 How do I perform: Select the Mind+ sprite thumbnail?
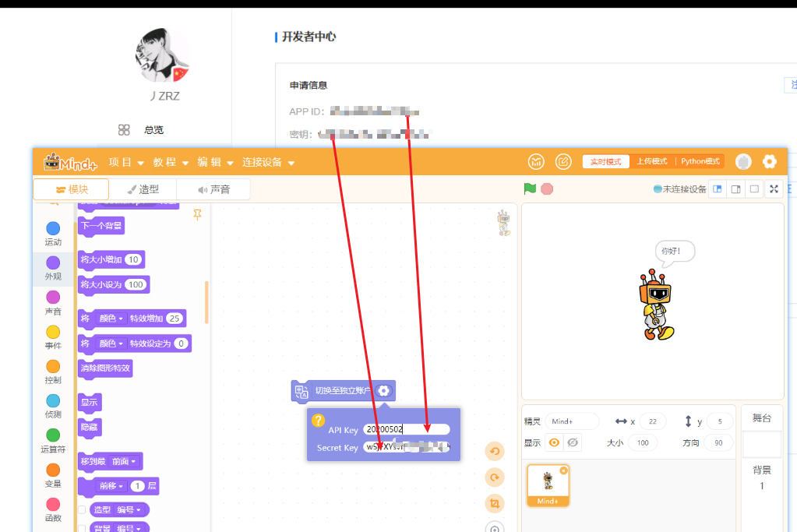pyautogui.click(x=548, y=485)
